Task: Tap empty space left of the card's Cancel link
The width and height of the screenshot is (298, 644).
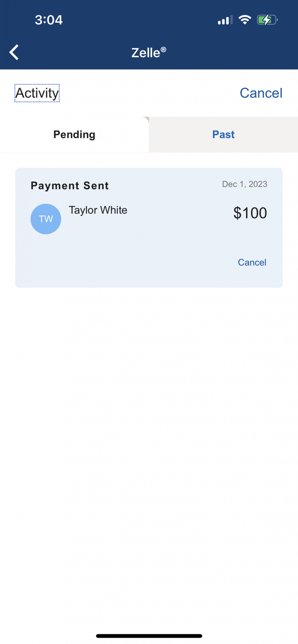Action: coord(126,262)
